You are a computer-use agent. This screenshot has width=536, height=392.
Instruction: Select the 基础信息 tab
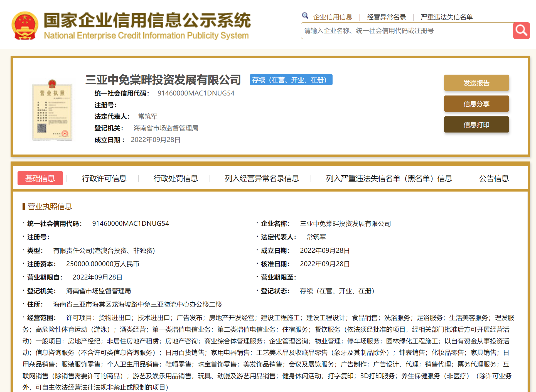[40, 178]
